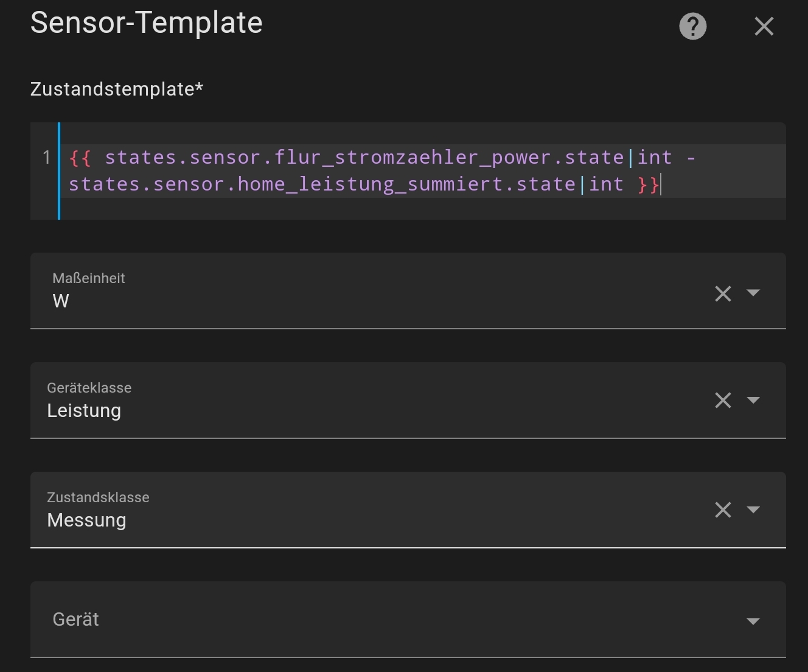
Task: Clear the Zustandsklasse value Messung
Action: 723,509
